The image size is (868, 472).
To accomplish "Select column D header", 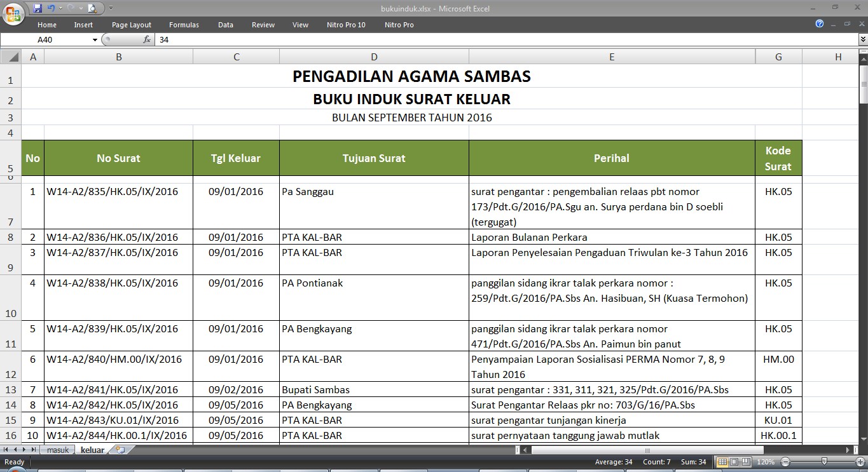I will (374, 57).
